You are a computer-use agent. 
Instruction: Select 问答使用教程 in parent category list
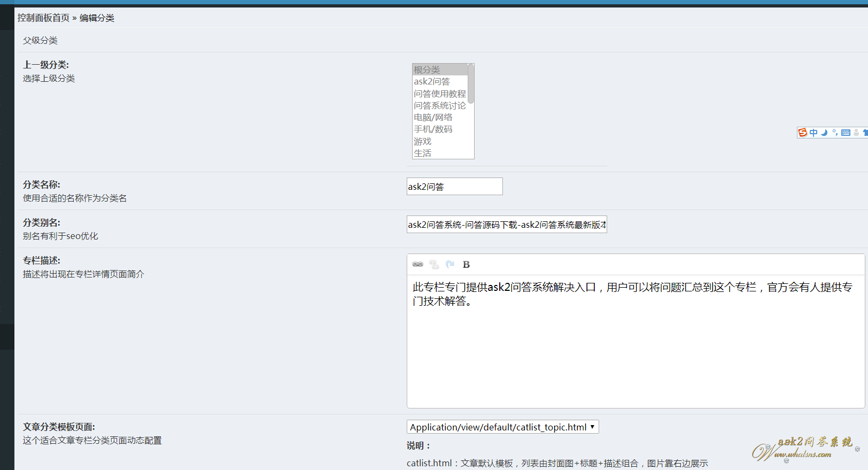439,94
